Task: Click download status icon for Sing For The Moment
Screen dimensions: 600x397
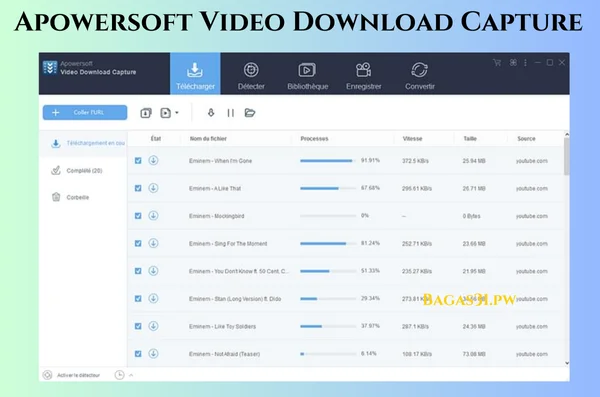Action: (153, 243)
